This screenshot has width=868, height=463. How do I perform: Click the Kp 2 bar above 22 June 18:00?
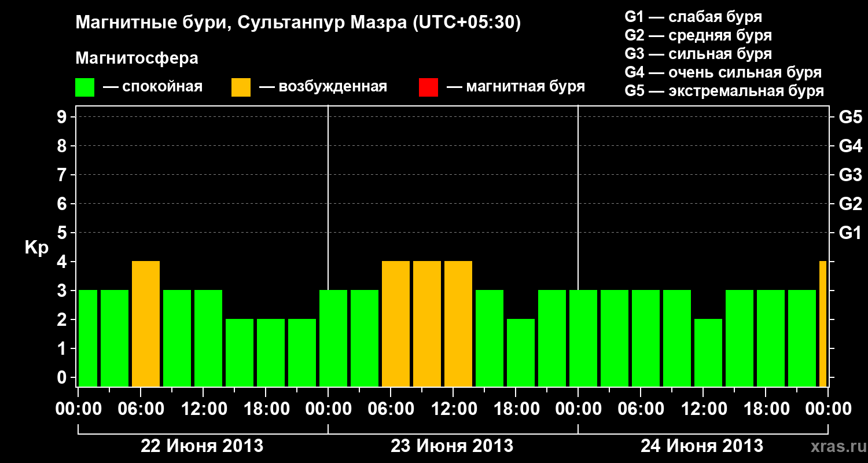tap(271, 353)
